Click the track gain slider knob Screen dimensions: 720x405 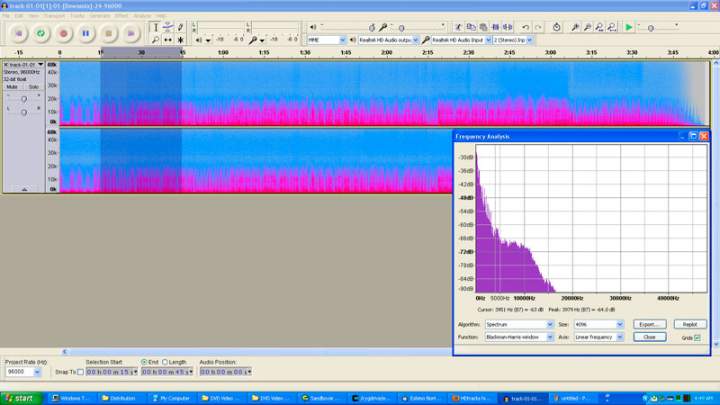(24, 99)
